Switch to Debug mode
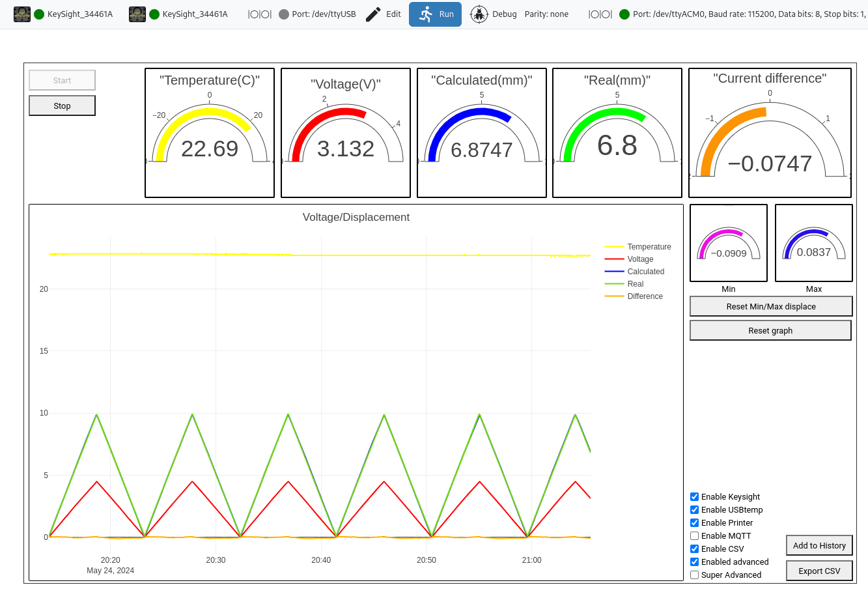Screen dimensions: 868x598 (493, 14)
